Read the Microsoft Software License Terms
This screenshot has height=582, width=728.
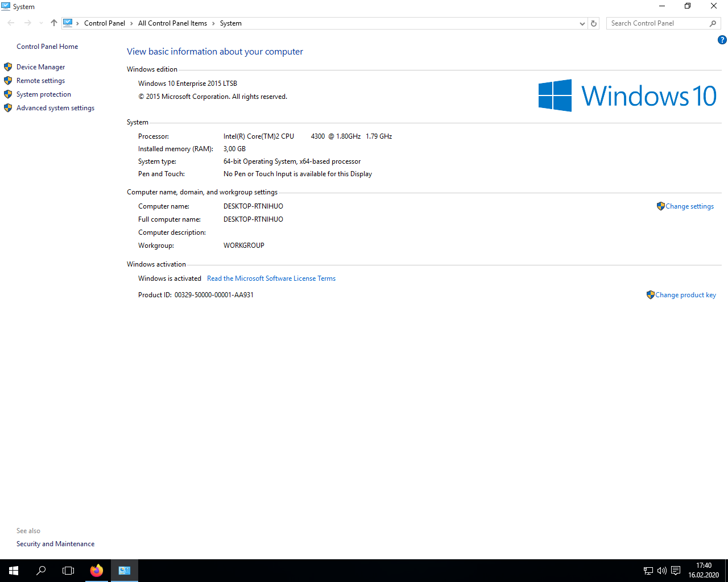click(271, 278)
